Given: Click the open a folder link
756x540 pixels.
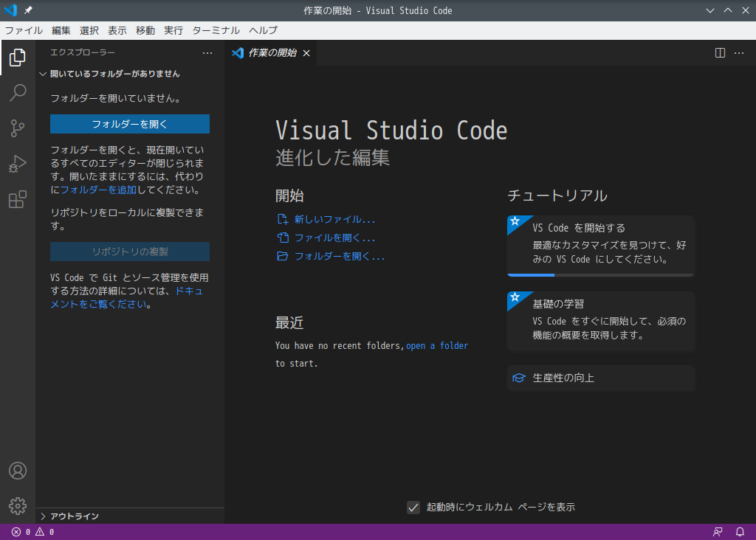Looking at the screenshot, I should coord(437,346).
